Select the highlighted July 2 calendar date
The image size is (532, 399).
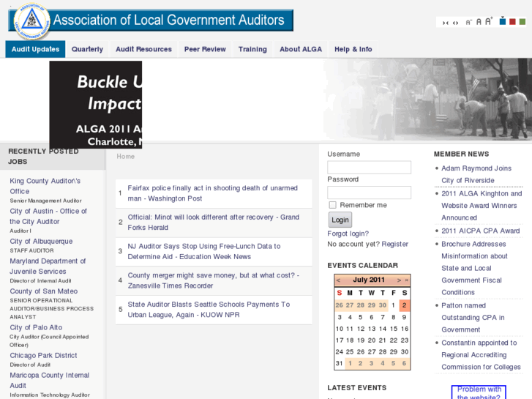click(404, 305)
